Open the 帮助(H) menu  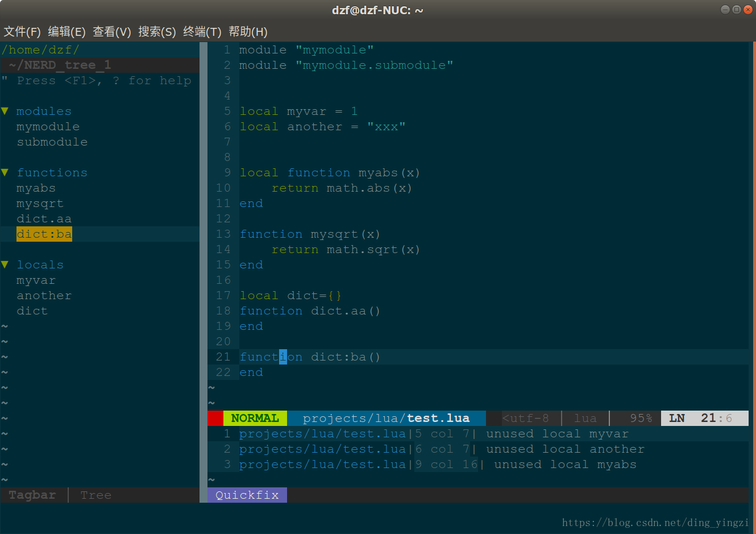point(248,32)
